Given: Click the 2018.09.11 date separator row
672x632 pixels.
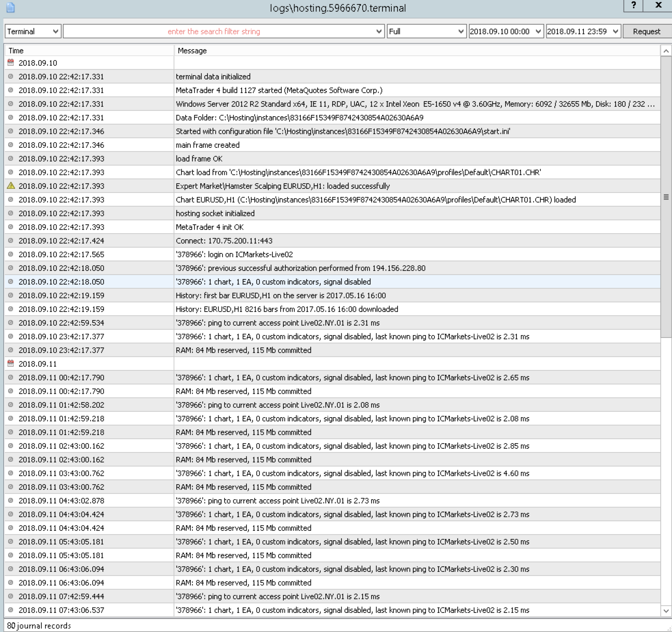Looking at the screenshot, I should tap(332, 364).
